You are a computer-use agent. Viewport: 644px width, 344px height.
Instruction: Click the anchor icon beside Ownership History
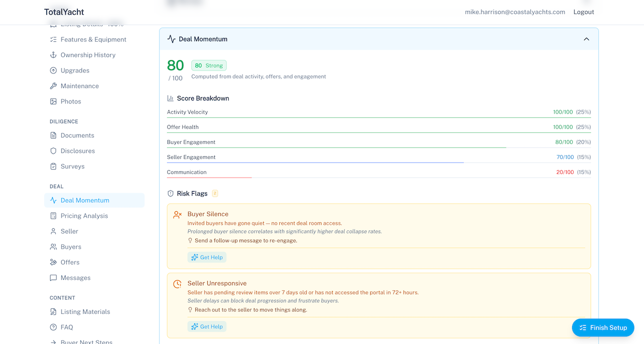point(52,55)
